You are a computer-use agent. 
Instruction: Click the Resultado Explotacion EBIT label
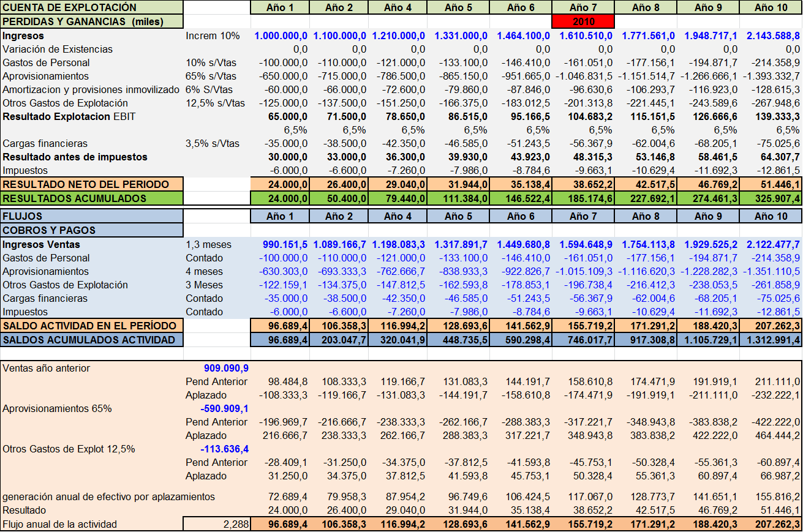(x=69, y=116)
